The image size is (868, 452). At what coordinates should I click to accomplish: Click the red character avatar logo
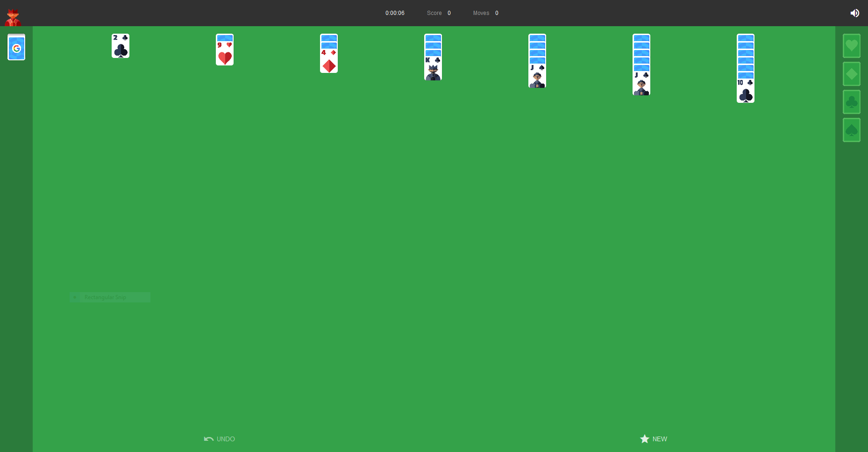(x=13, y=17)
